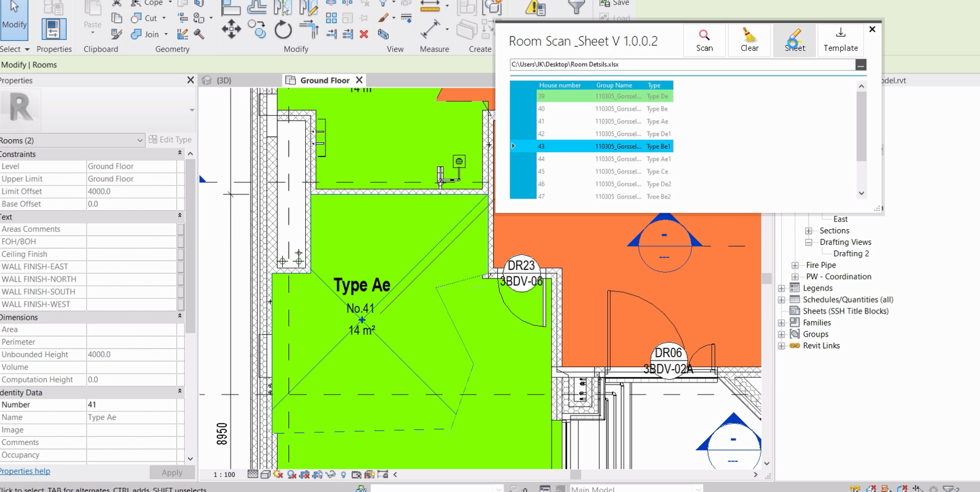Expand the Sections node in Project Browser
This screenshot has width=980, height=492.
809,231
